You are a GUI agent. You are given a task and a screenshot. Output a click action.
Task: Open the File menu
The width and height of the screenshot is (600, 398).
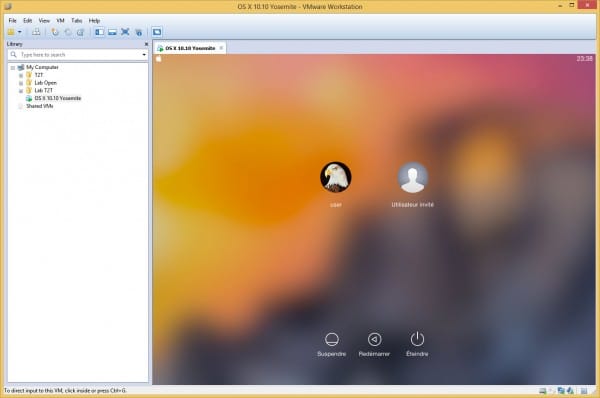point(13,20)
